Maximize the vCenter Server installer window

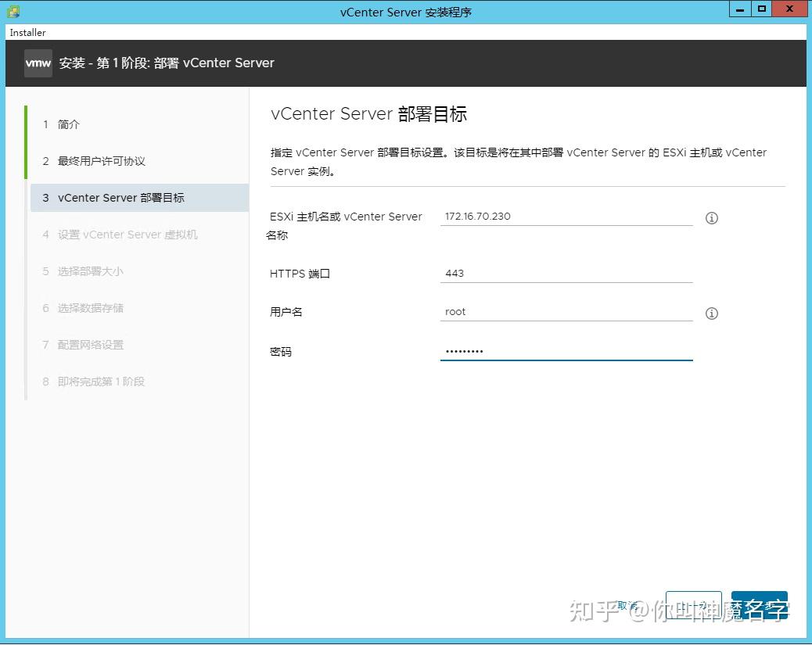(761, 9)
